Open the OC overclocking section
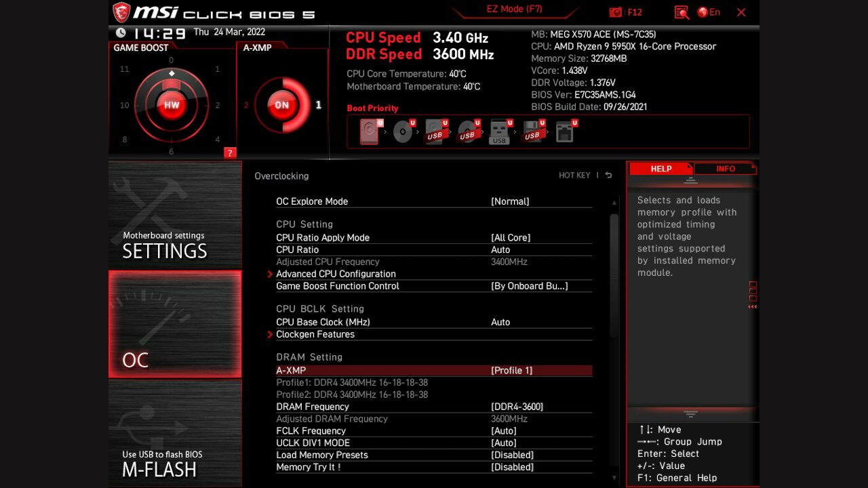 pos(175,324)
